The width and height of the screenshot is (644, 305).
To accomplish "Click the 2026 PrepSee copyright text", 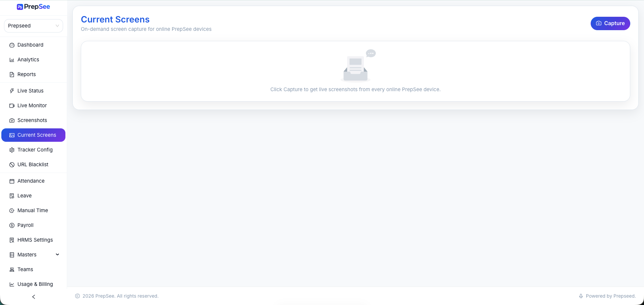I will [x=120, y=296].
